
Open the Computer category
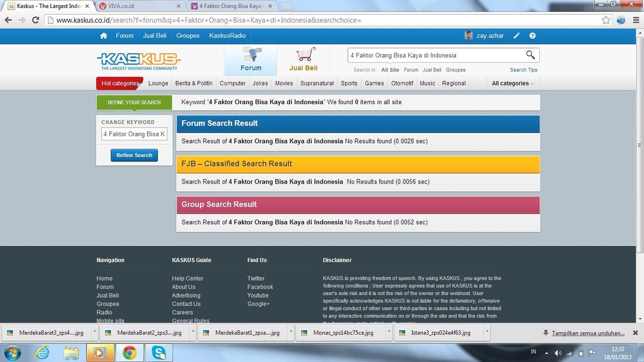[232, 83]
